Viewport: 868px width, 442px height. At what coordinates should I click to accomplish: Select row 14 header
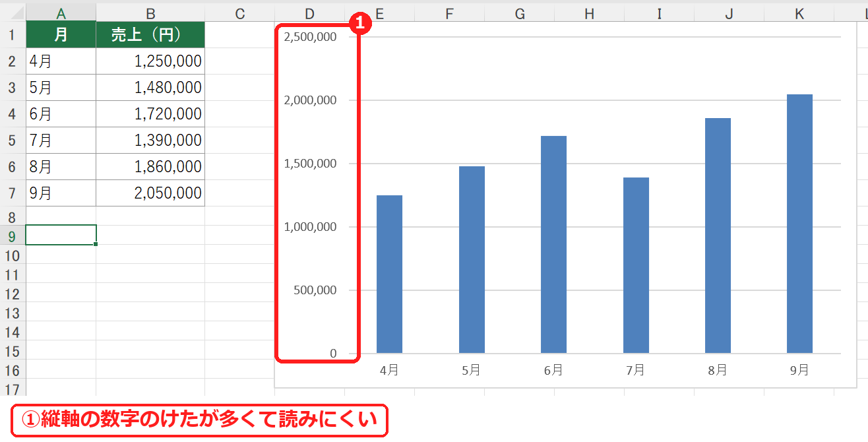tap(13, 331)
